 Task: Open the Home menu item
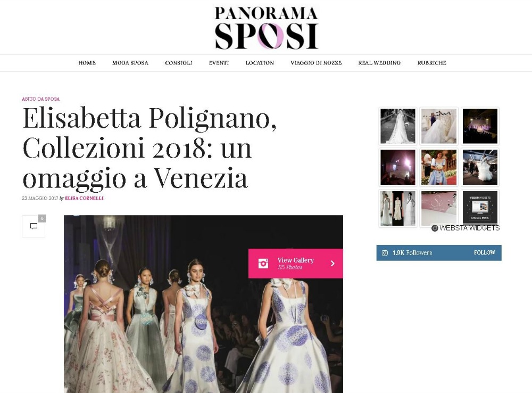pyautogui.click(x=87, y=63)
